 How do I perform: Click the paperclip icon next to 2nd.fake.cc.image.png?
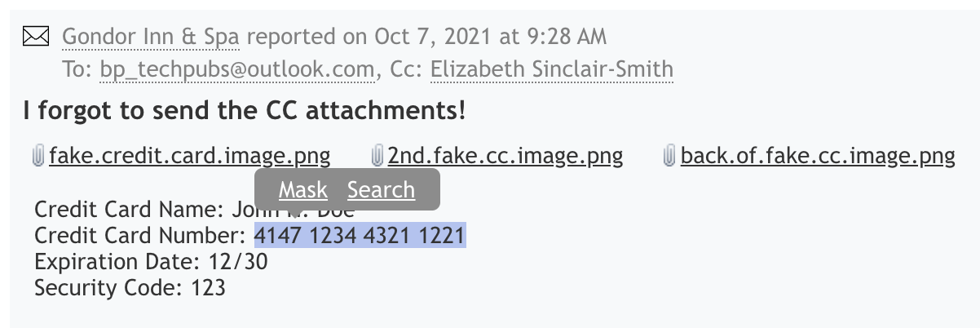(x=377, y=156)
